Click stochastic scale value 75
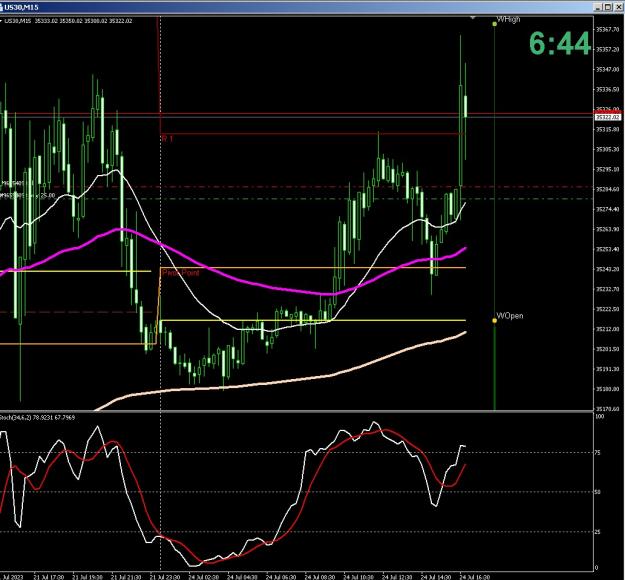This screenshot has height=580, width=625. (597, 453)
